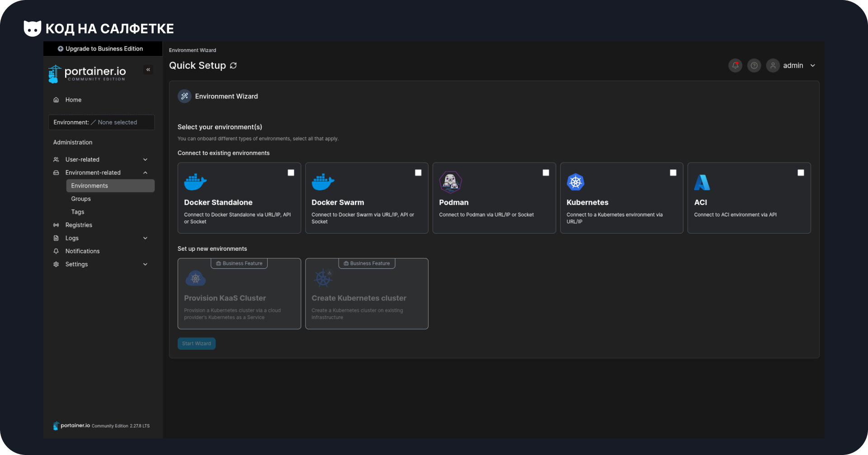Click the admin username label
This screenshot has height=455, width=868.
click(x=793, y=66)
